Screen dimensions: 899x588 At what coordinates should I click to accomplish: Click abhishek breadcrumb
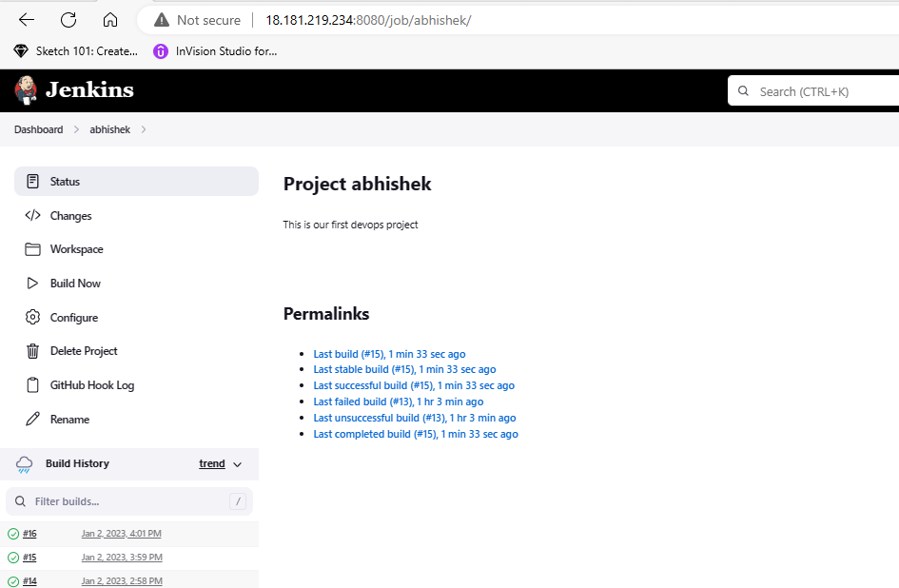pyautogui.click(x=109, y=129)
